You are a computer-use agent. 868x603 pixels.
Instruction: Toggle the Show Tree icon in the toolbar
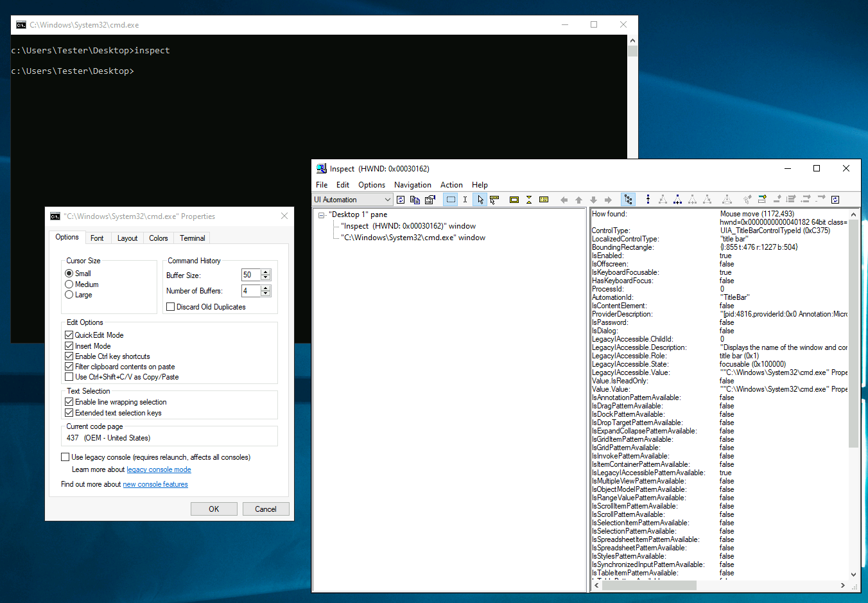pos(628,200)
